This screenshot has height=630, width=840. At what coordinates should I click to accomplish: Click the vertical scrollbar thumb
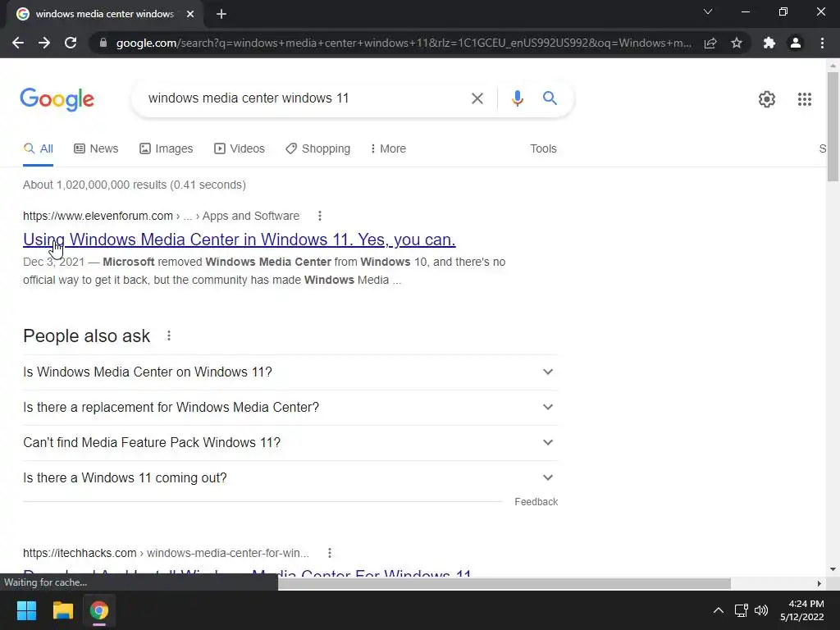[833, 126]
